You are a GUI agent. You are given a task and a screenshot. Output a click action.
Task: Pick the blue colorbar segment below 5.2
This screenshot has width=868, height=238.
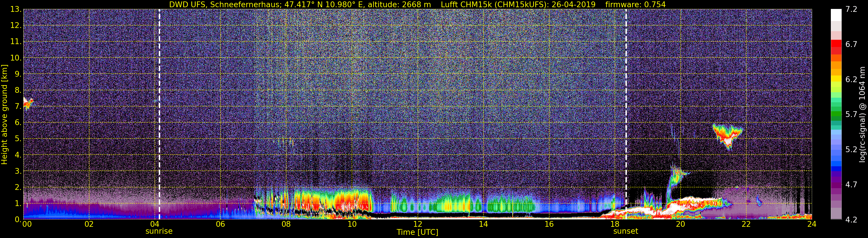coord(836,163)
